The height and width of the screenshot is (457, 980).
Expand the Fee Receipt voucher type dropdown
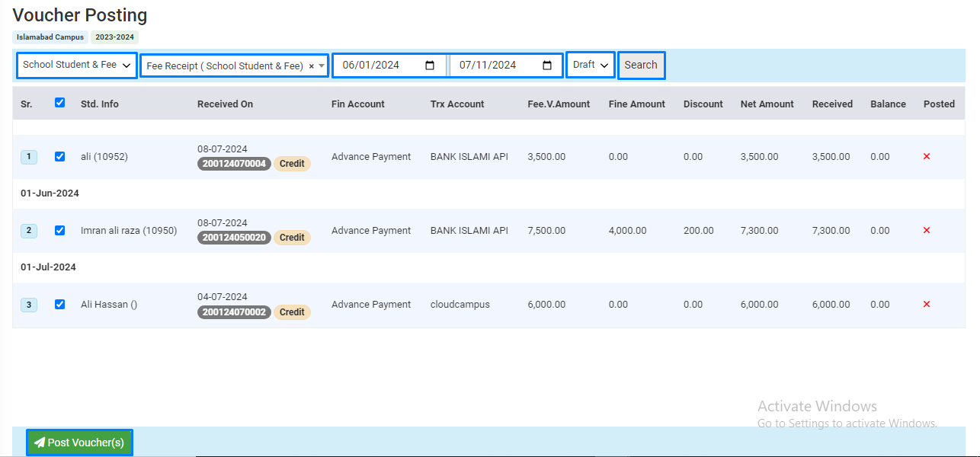pos(229,66)
